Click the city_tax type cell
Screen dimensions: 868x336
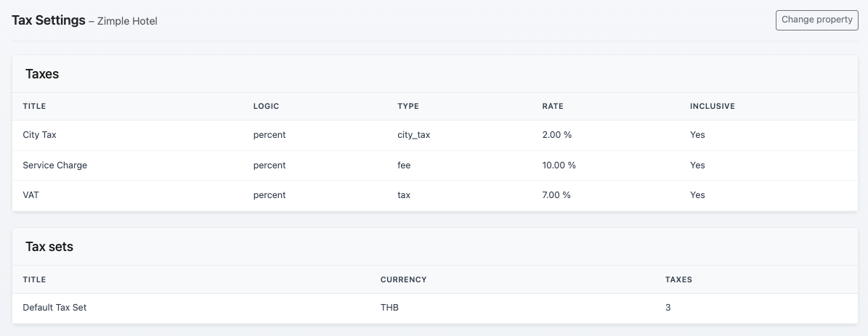(413, 135)
